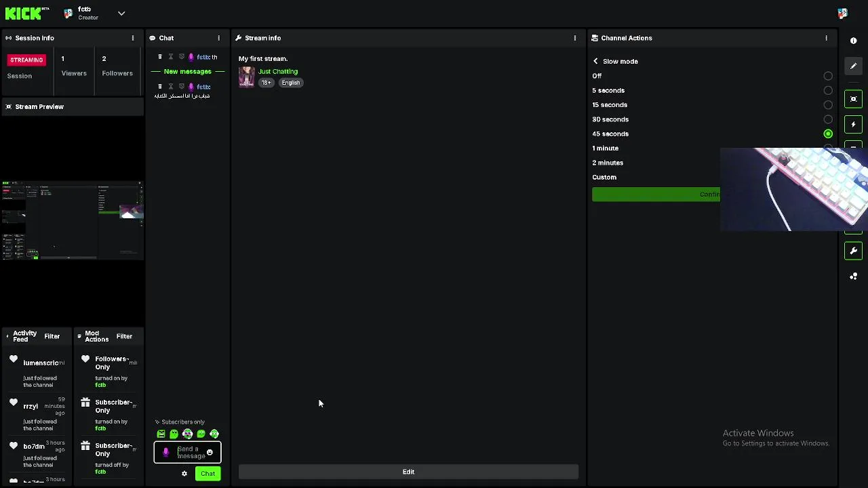Click the lightning bolt icon in sidebar

[x=853, y=125]
